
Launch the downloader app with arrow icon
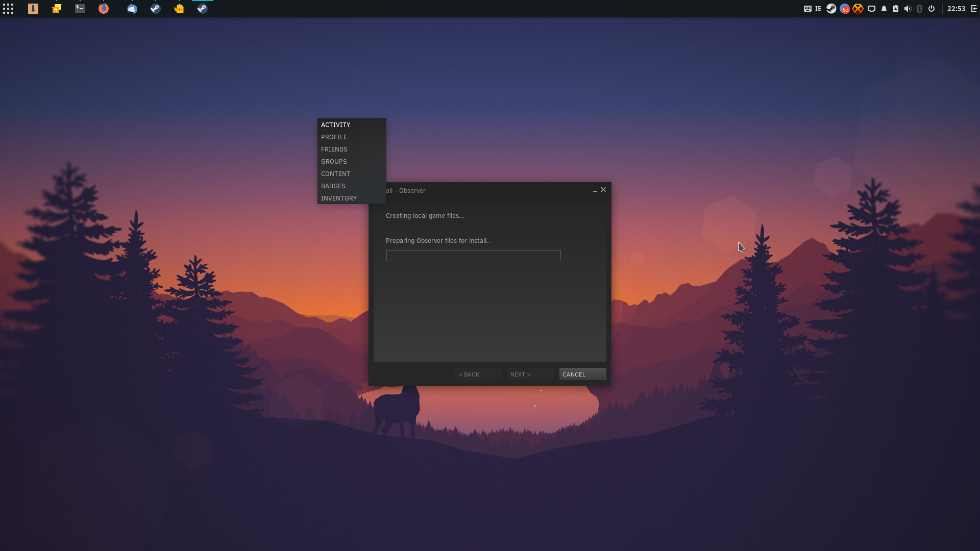pos(33,9)
